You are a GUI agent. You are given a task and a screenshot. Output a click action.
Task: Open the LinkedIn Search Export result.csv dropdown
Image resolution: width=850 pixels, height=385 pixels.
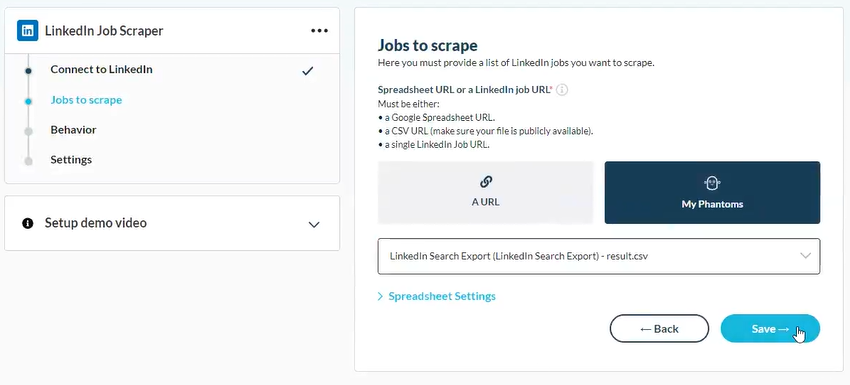click(599, 256)
